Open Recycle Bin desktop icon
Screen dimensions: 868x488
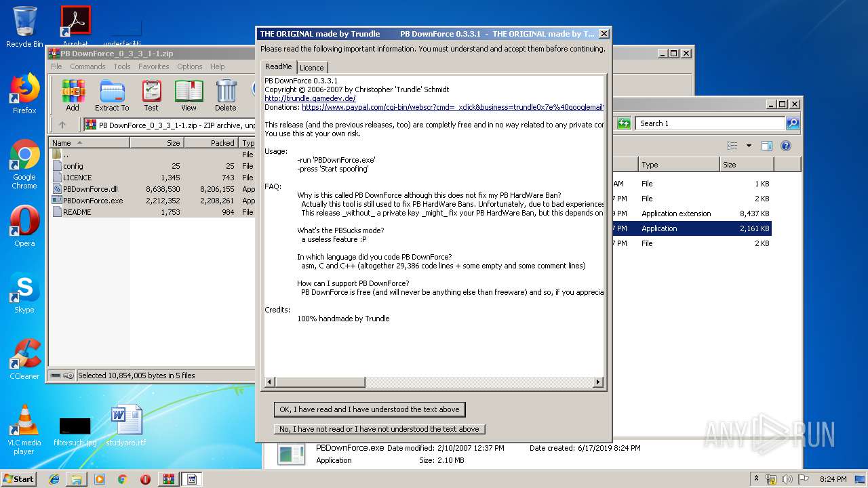(x=24, y=27)
